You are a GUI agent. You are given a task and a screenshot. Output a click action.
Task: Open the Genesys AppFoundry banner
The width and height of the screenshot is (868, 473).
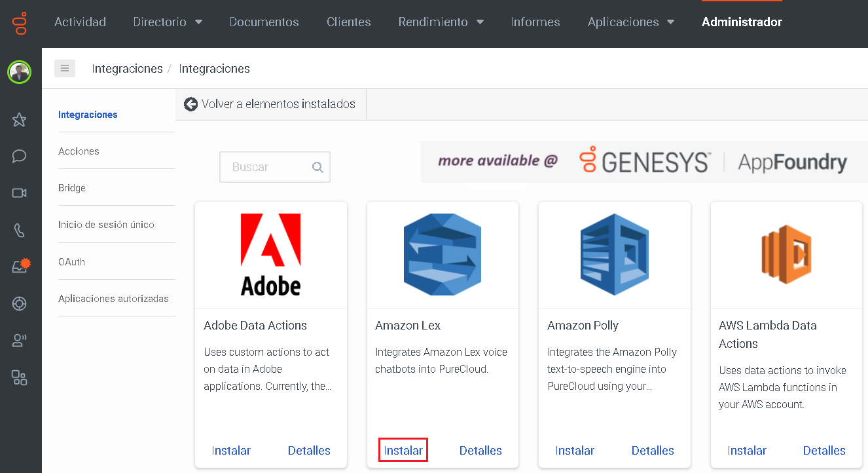coord(644,162)
